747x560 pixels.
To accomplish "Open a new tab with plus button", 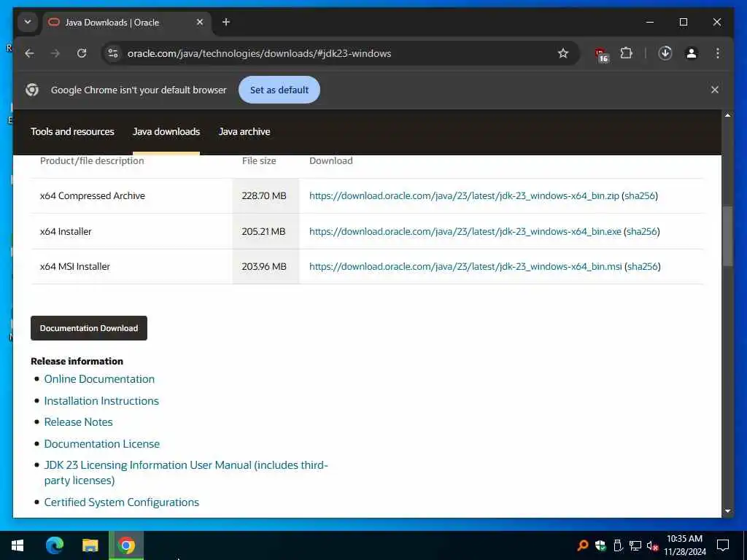I will tap(226, 23).
